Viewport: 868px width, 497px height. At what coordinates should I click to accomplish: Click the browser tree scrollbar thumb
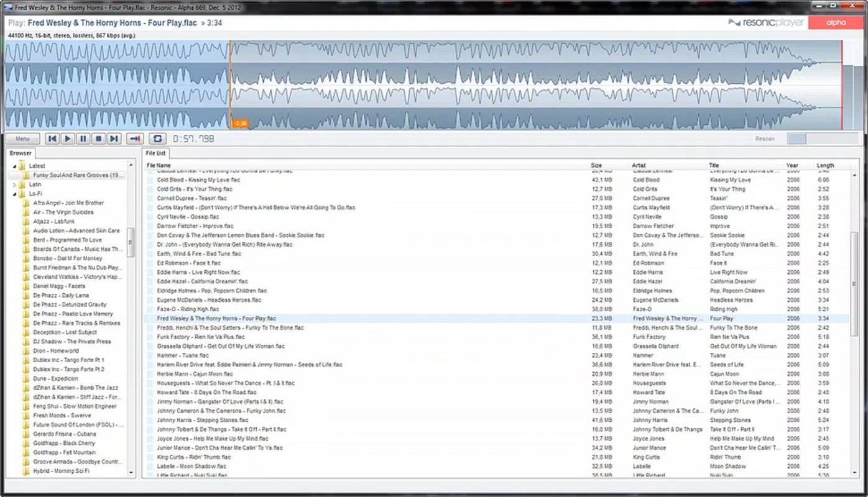tap(131, 242)
